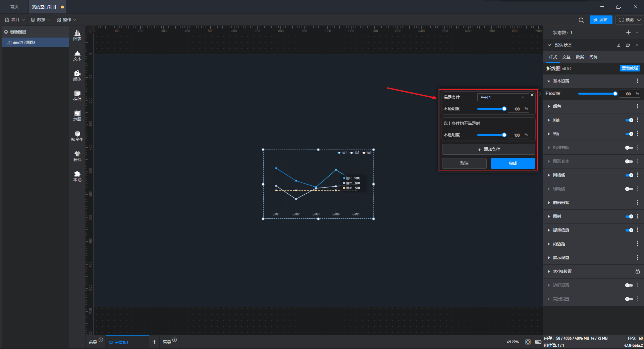The image size is (644, 349).
Task: Toggle the Y轴 switch off
Action: click(x=629, y=134)
